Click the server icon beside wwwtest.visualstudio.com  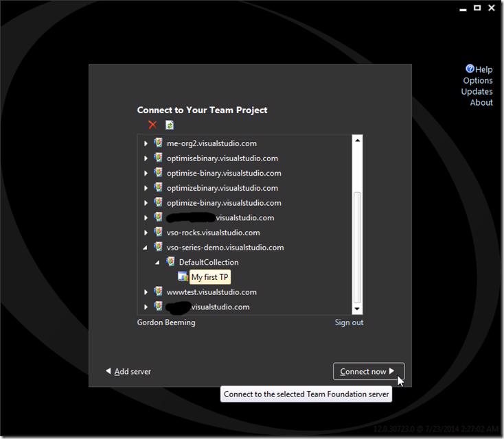tap(159, 292)
